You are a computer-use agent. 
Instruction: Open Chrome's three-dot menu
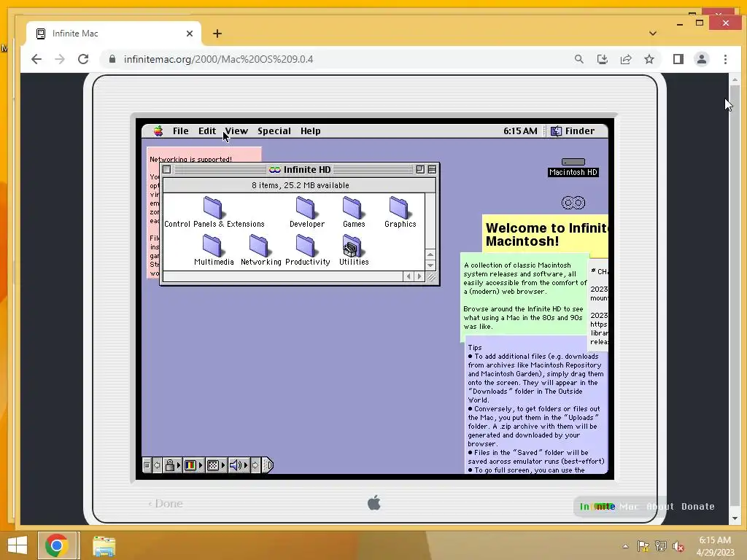[x=725, y=59]
